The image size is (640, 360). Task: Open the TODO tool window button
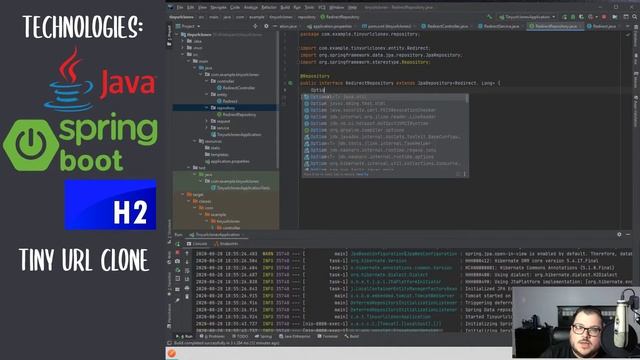[240, 336]
